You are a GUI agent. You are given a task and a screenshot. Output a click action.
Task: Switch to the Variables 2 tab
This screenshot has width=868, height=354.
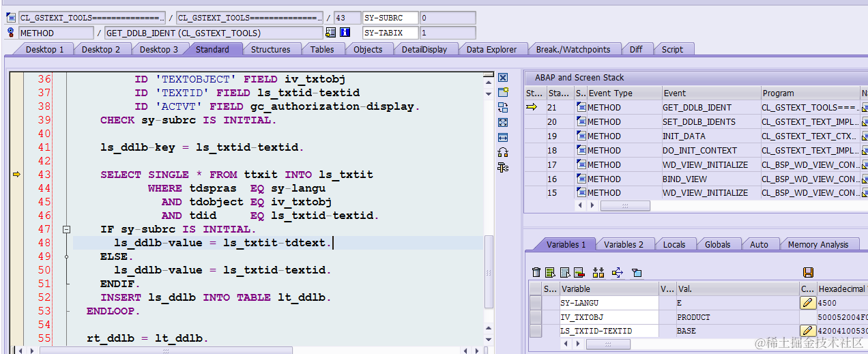(624, 244)
